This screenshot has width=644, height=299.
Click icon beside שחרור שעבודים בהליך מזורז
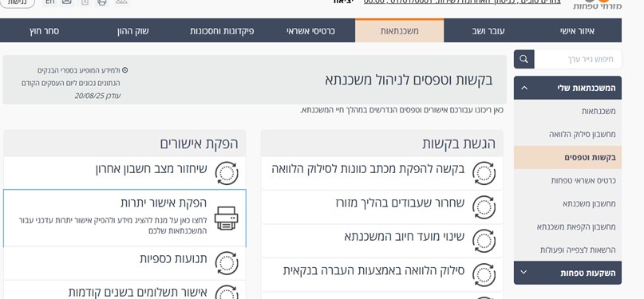pyautogui.click(x=484, y=207)
